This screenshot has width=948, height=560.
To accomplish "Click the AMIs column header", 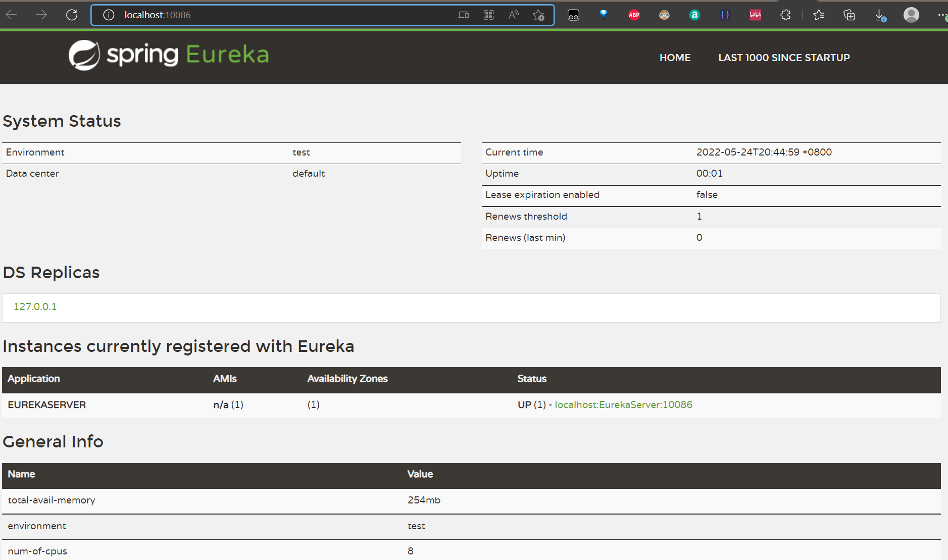I will pos(225,378).
